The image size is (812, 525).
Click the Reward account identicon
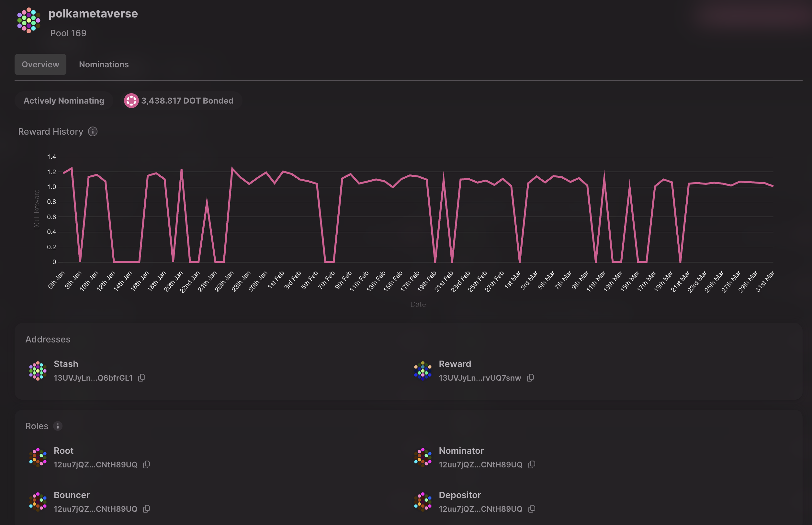coord(423,371)
